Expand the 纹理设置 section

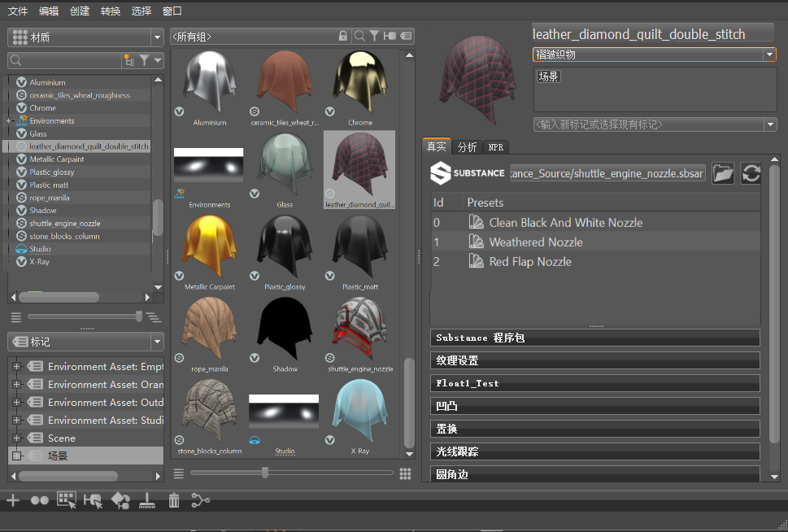[595, 360]
